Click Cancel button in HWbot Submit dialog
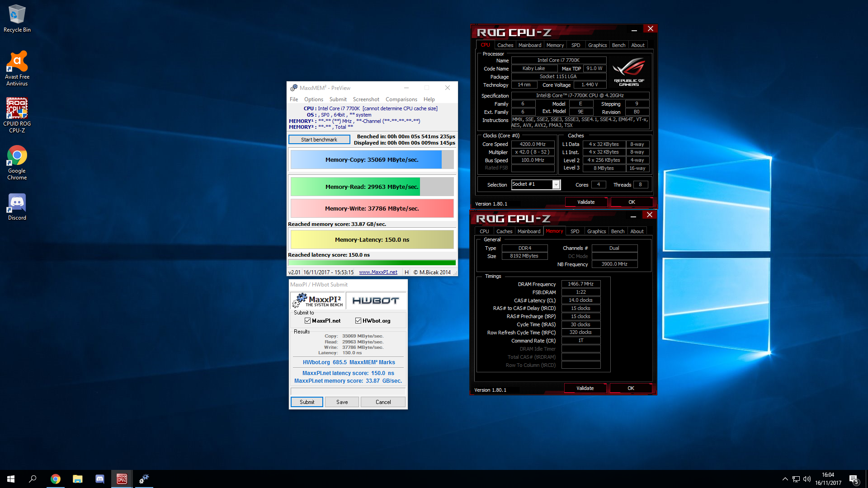Image resolution: width=868 pixels, height=488 pixels. click(383, 402)
